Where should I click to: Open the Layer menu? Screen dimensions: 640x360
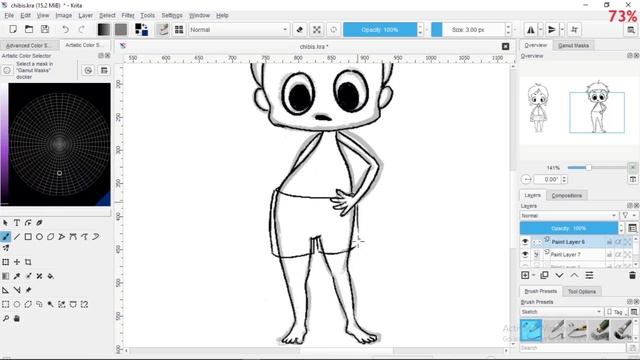coord(85,16)
